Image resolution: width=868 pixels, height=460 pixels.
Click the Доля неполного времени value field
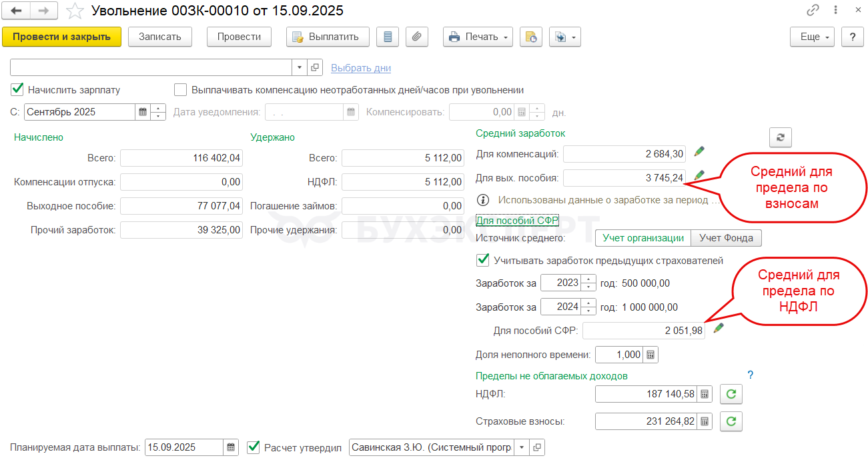pyautogui.click(x=620, y=355)
